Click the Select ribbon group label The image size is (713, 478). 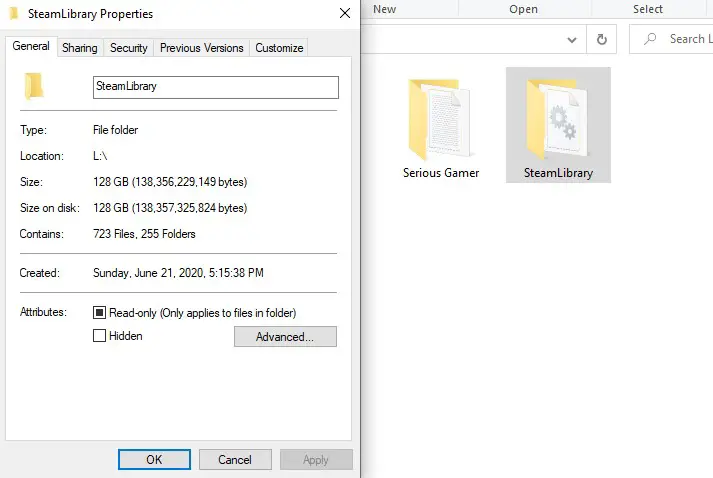click(648, 9)
